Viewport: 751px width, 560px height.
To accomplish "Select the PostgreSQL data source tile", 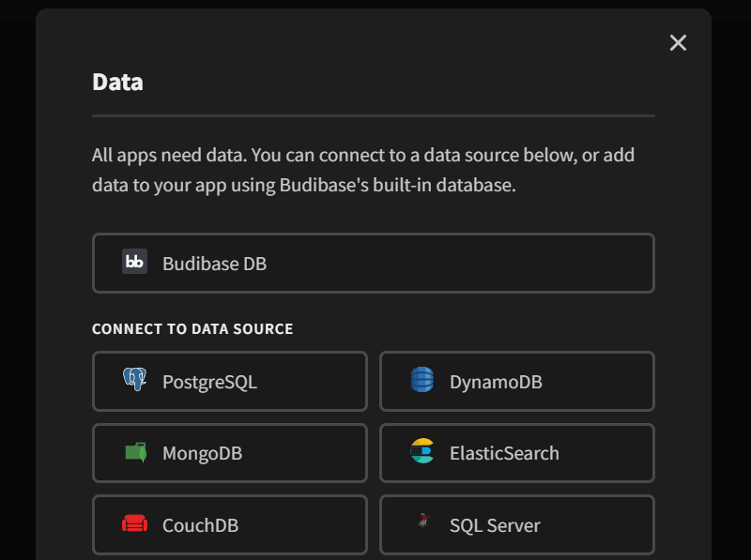I will coord(229,381).
